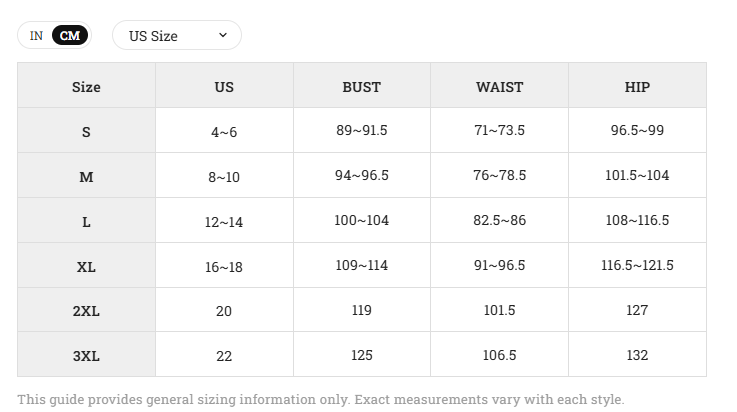Click the US column header

(x=224, y=87)
